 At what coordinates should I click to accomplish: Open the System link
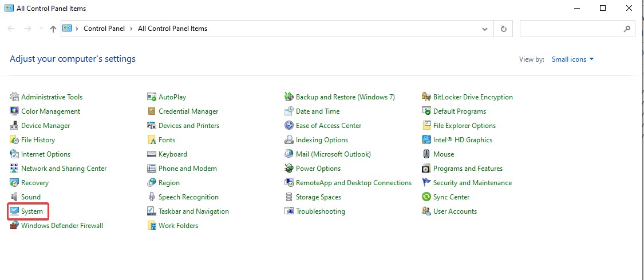[32, 211]
